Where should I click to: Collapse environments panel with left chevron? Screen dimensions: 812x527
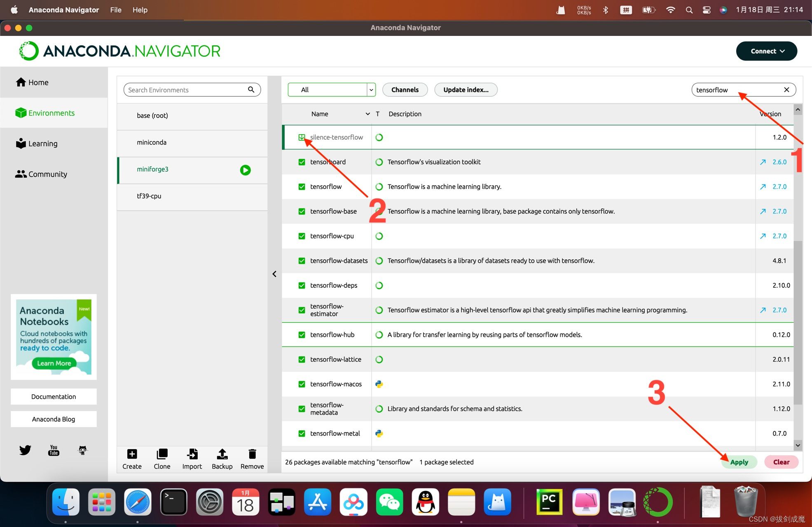coord(274,274)
